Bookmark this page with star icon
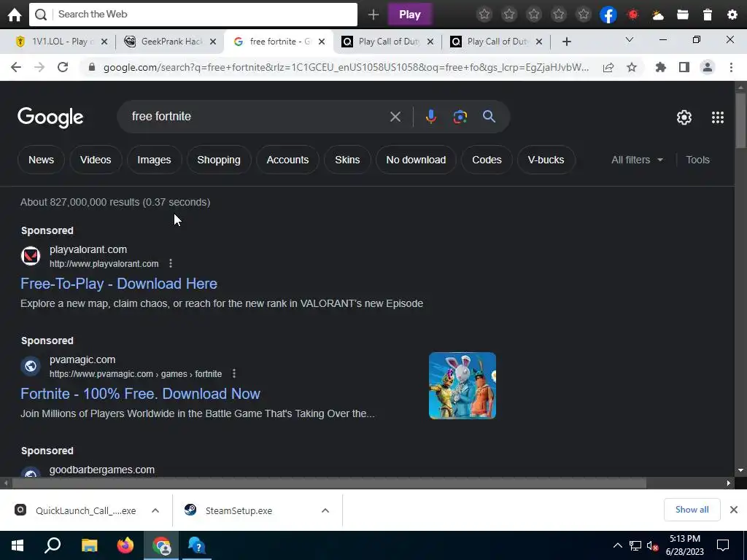This screenshot has width=747, height=560. pyautogui.click(x=632, y=67)
